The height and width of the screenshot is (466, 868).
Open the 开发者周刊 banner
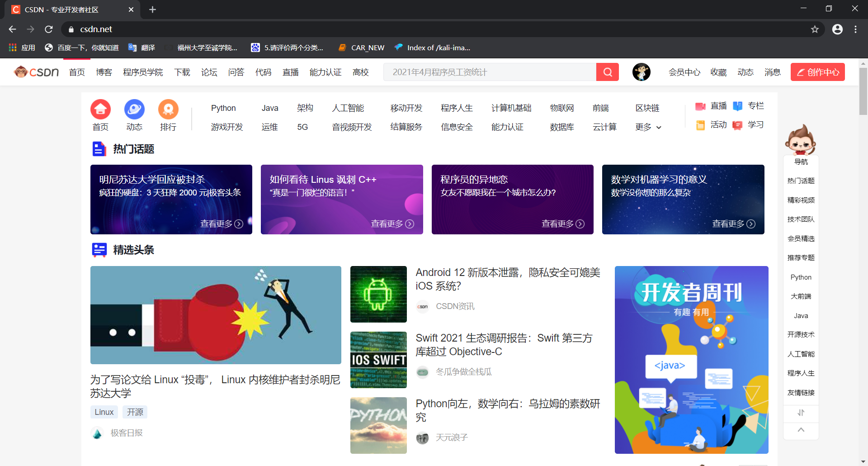click(x=692, y=360)
